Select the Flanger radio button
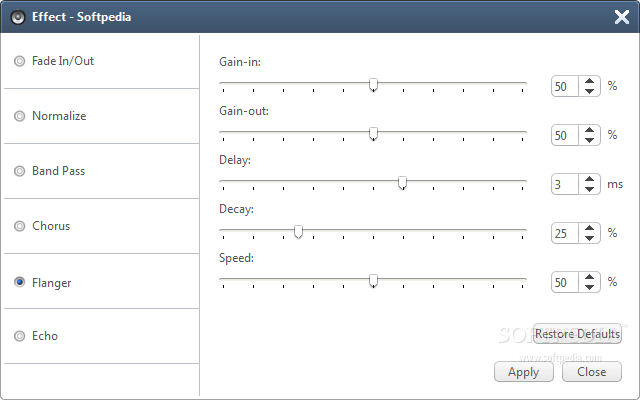The width and height of the screenshot is (640, 400). point(20,282)
